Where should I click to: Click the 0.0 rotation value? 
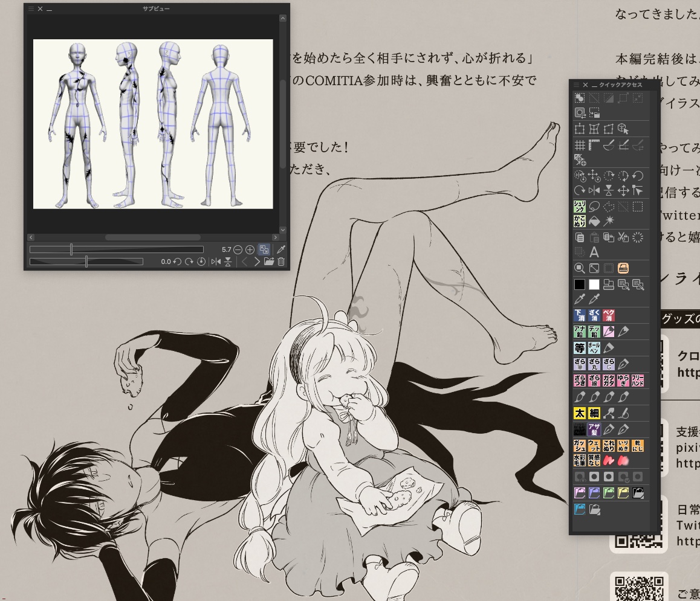(x=166, y=262)
